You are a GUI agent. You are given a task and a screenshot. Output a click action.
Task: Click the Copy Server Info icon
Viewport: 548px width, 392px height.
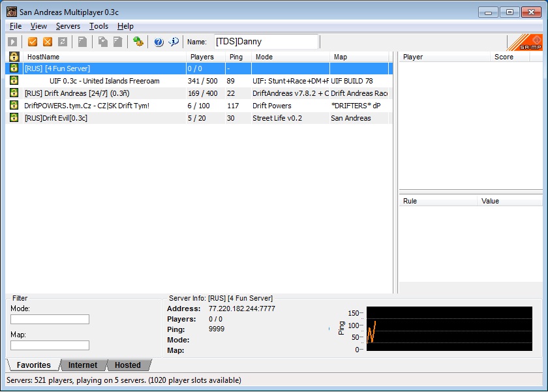[x=103, y=42]
